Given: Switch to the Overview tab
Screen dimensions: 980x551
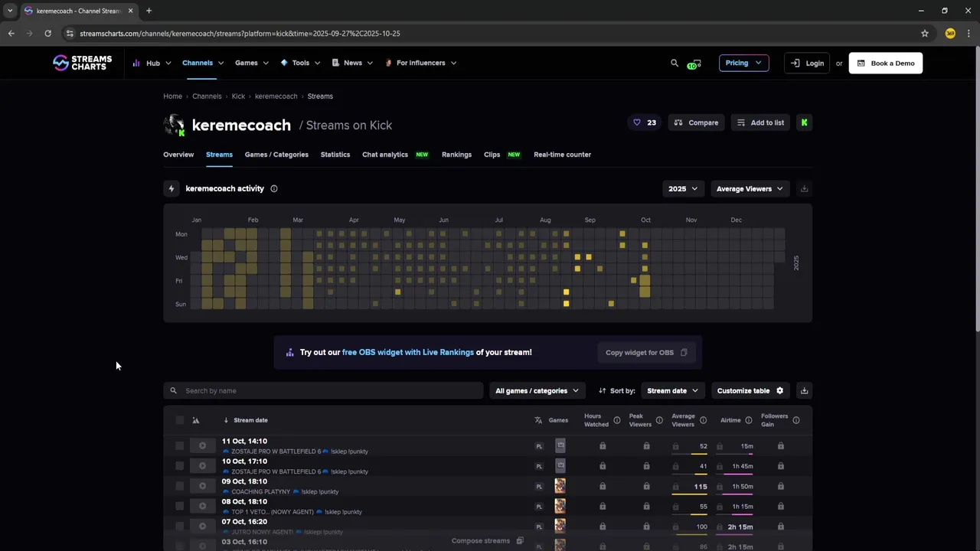Looking at the screenshot, I should (178, 155).
